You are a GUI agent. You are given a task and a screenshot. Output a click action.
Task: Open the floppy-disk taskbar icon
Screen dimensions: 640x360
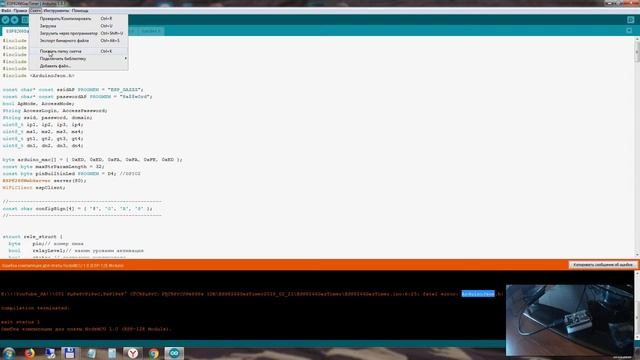click(x=69, y=353)
